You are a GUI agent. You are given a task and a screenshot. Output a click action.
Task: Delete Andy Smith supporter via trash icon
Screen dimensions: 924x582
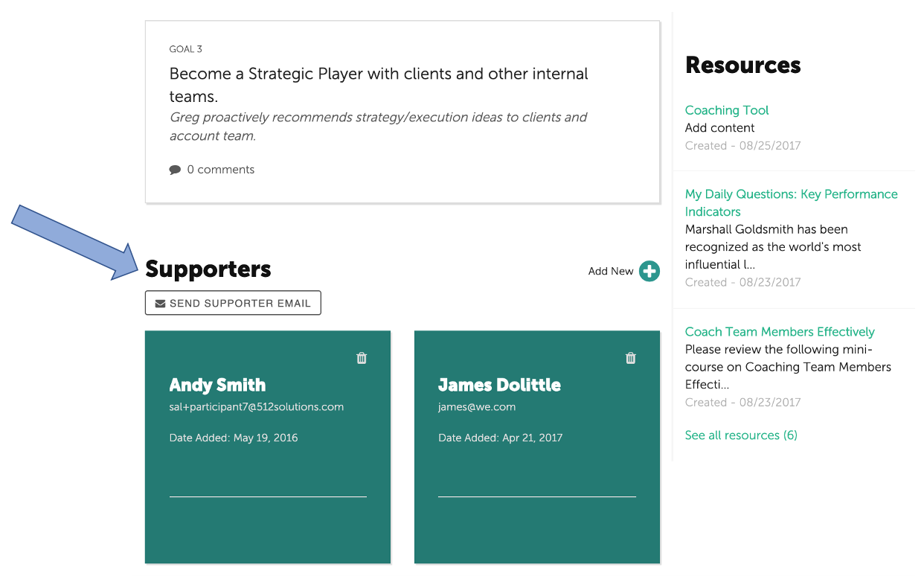(x=362, y=358)
